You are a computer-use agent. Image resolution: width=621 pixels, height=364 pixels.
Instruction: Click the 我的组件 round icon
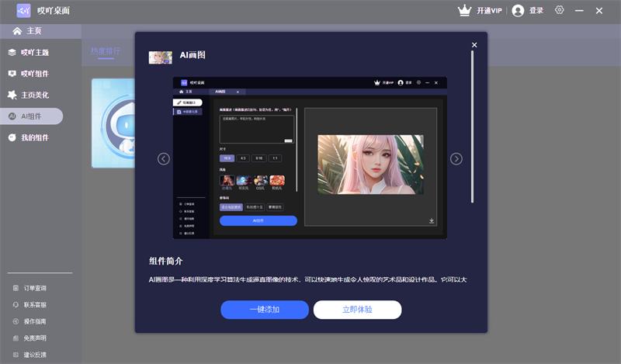(12, 137)
